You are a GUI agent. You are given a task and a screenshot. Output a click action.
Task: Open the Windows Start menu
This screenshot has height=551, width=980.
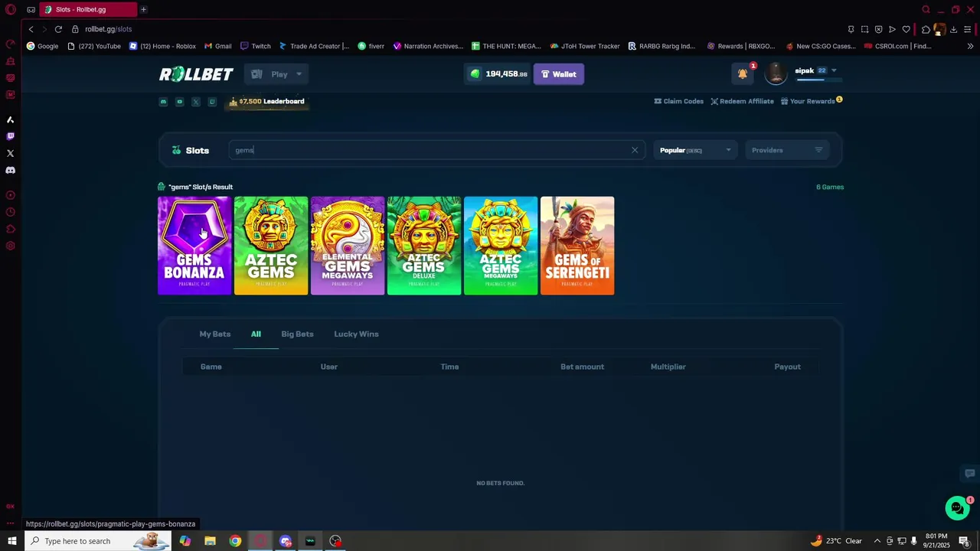11,541
